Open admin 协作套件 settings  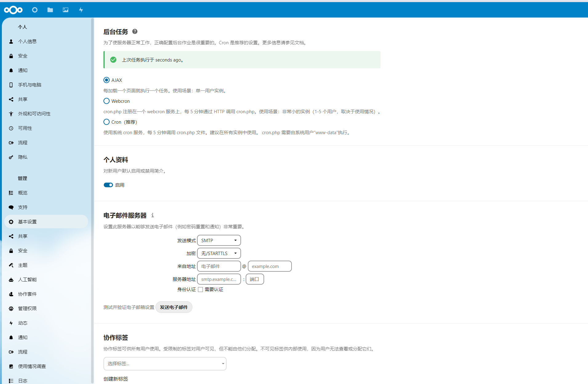click(46, 294)
